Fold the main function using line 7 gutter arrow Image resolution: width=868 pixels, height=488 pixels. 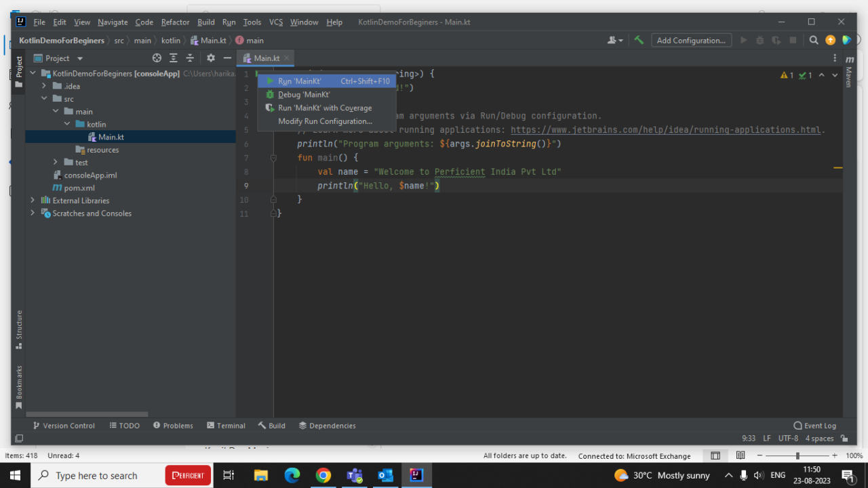tap(273, 157)
